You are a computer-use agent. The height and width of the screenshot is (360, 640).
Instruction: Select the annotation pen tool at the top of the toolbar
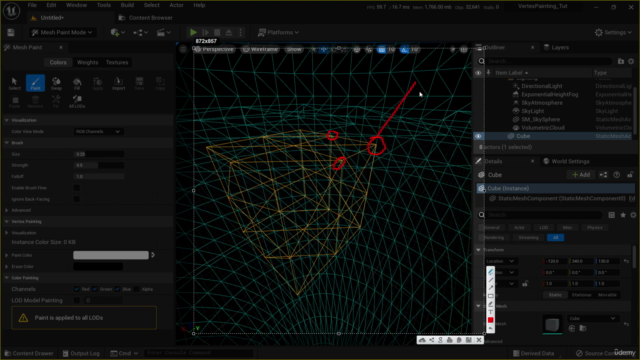coord(491,272)
